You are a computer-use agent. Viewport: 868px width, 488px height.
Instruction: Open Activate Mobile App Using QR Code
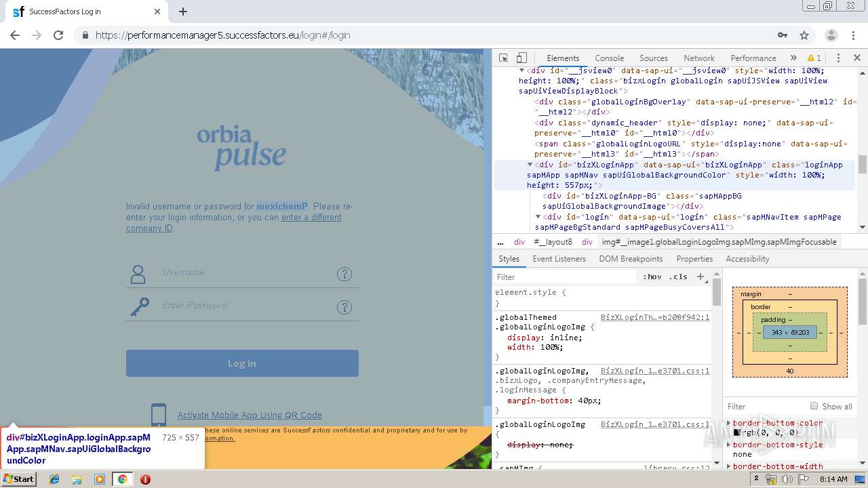coord(250,415)
